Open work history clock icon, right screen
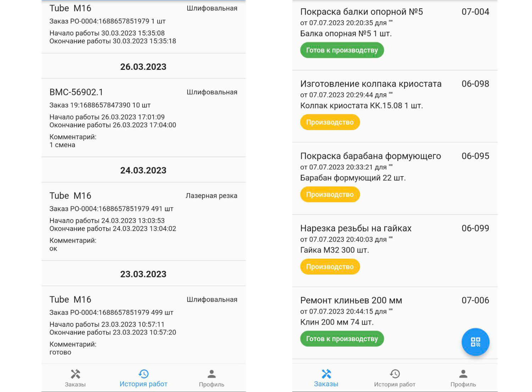The height and width of the screenshot is (392, 532). pos(394,374)
